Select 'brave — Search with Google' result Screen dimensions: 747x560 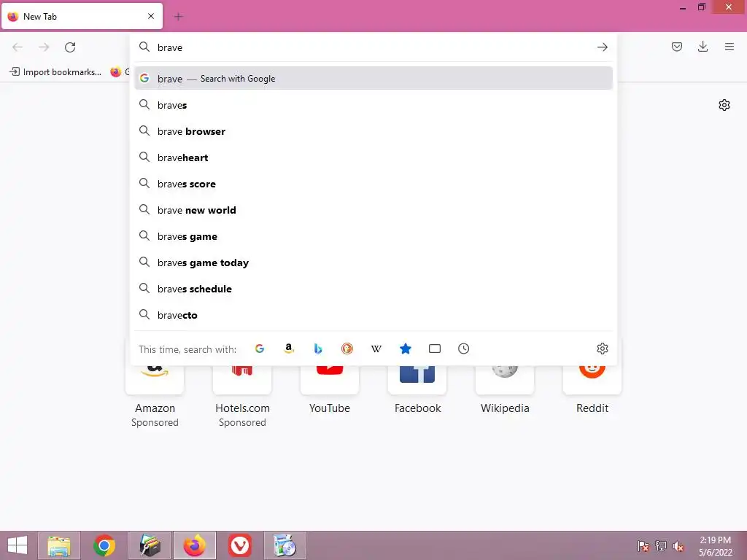(x=373, y=79)
